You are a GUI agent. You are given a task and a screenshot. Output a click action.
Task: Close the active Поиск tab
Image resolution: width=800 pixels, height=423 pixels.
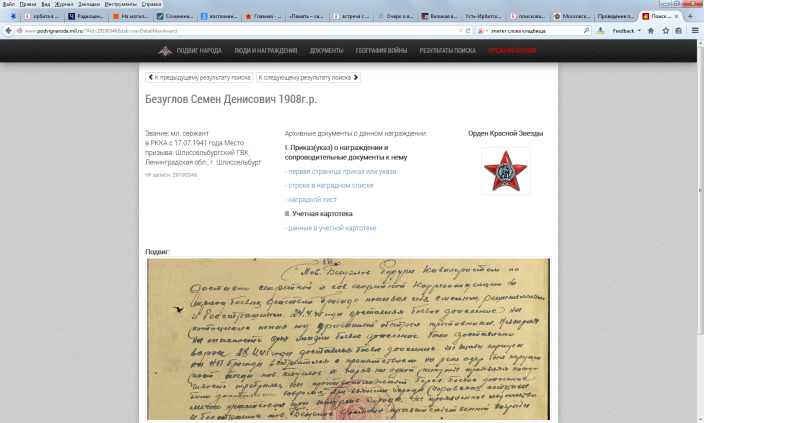click(x=677, y=16)
